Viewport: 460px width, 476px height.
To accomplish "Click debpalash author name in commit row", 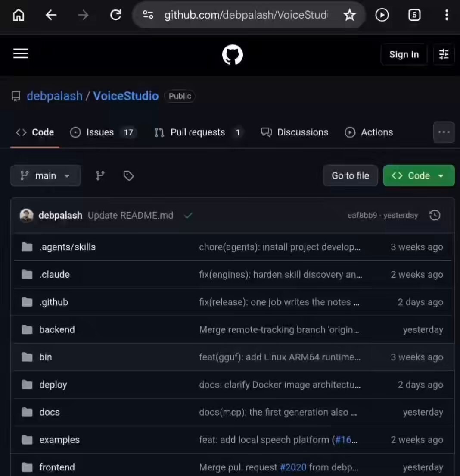I will (x=60, y=215).
